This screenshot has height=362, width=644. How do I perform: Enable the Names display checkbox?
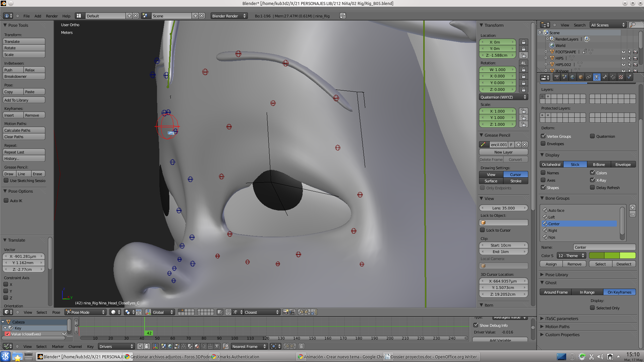pos(543,173)
